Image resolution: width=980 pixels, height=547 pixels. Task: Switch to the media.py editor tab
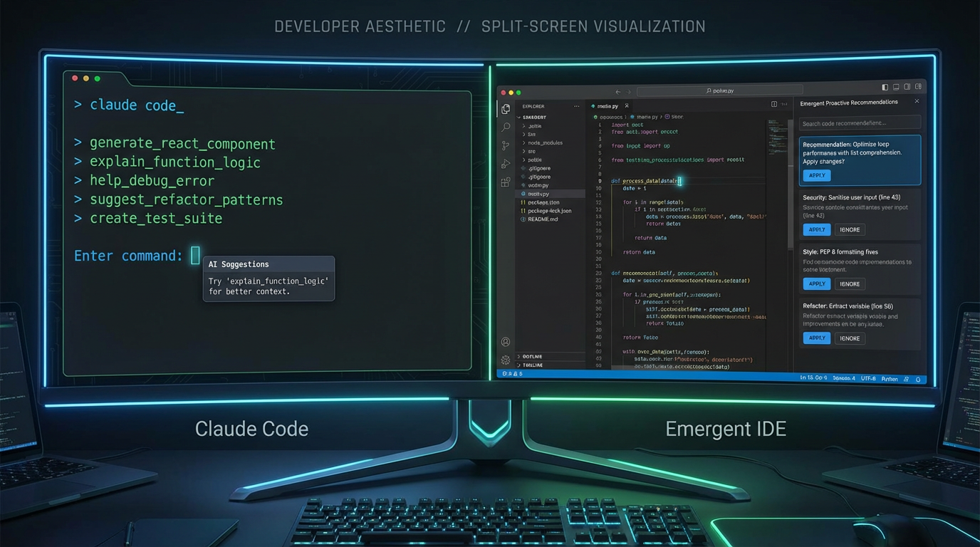[606, 105]
